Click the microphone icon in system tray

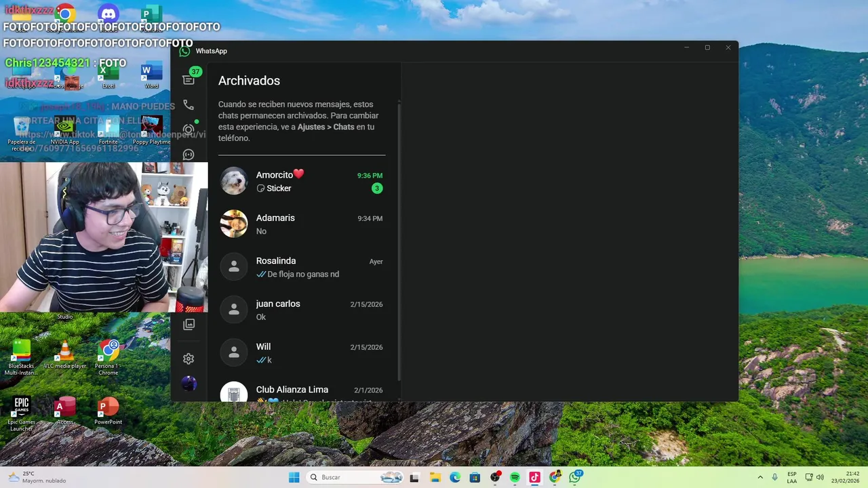pyautogui.click(x=775, y=477)
